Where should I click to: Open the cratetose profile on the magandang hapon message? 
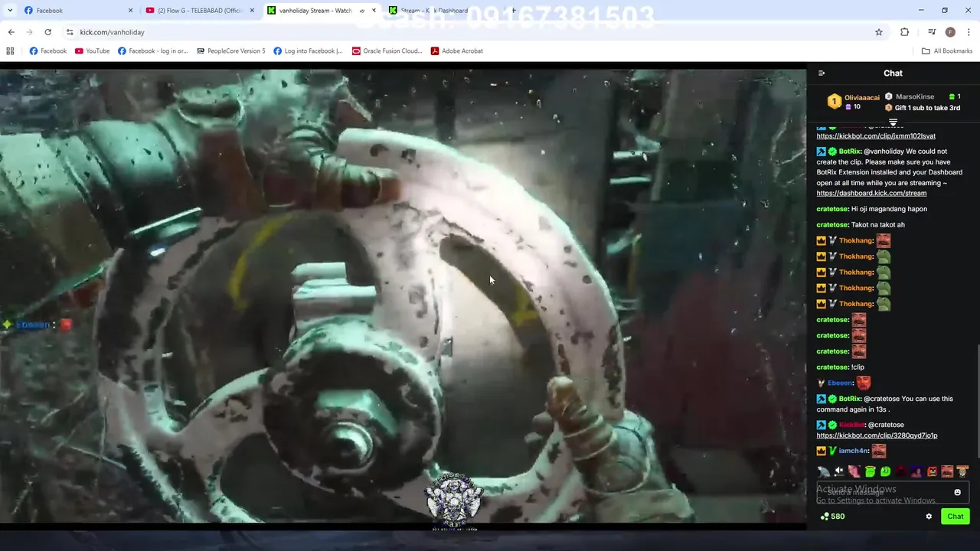pyautogui.click(x=832, y=209)
